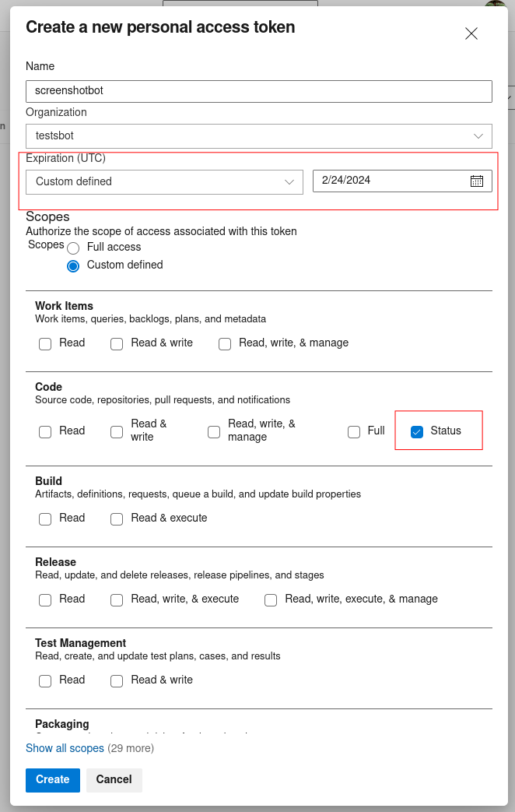Select the Custom defined scopes radio button

click(73, 265)
